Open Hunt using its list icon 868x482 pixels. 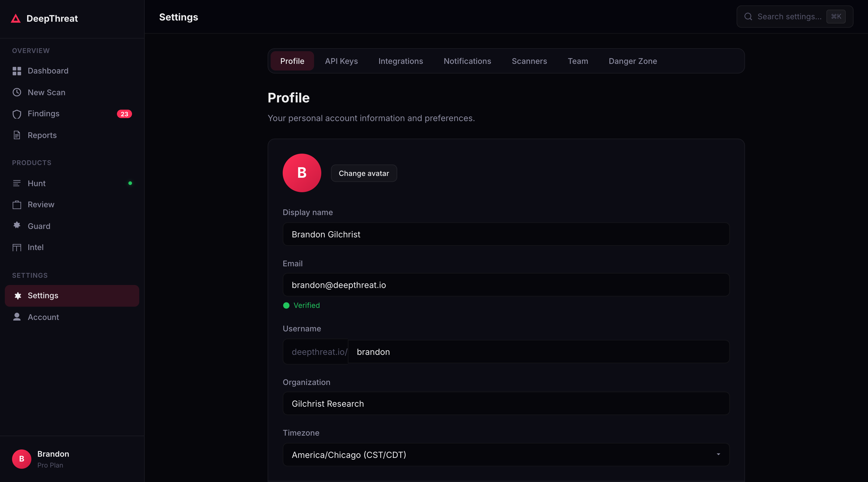point(17,183)
